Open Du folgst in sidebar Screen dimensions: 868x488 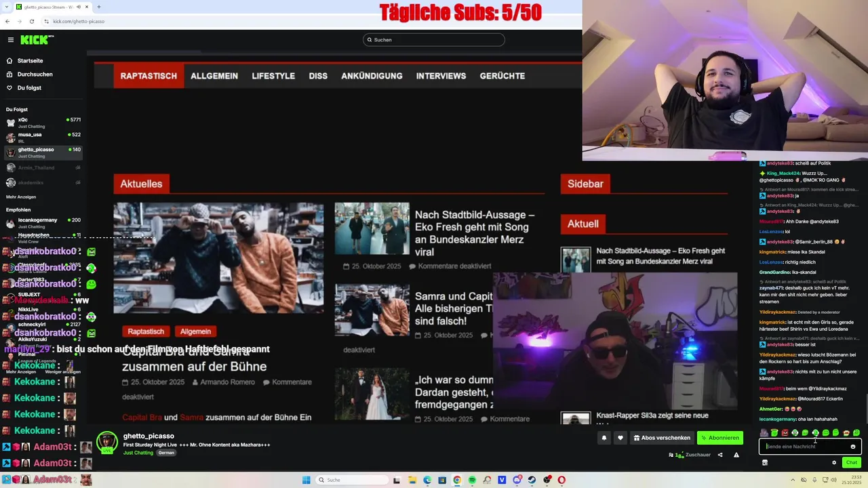coord(23,87)
